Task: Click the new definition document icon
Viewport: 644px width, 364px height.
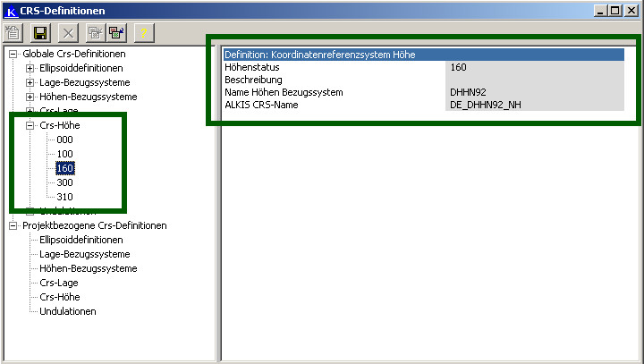Action: tap(13, 33)
